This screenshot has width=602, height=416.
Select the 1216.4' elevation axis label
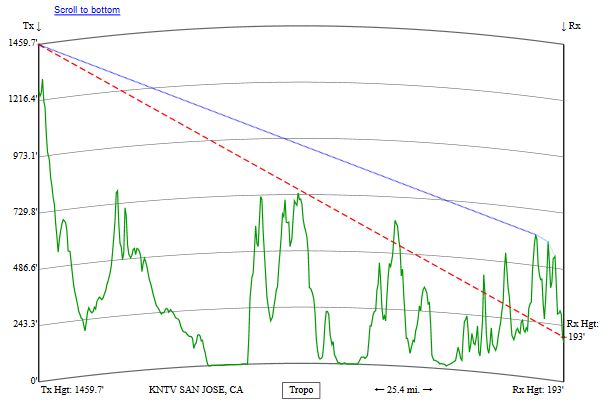click(20, 99)
